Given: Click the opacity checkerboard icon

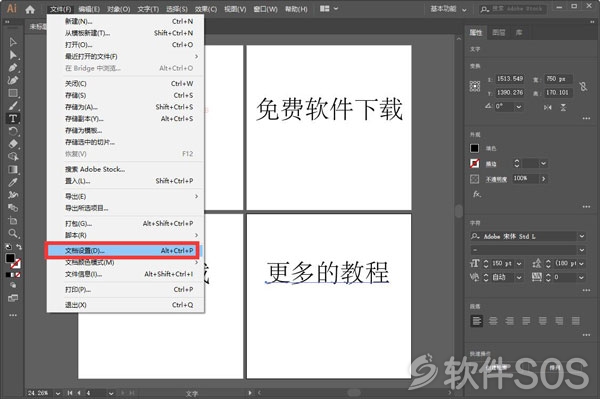Looking at the screenshot, I should (x=474, y=179).
